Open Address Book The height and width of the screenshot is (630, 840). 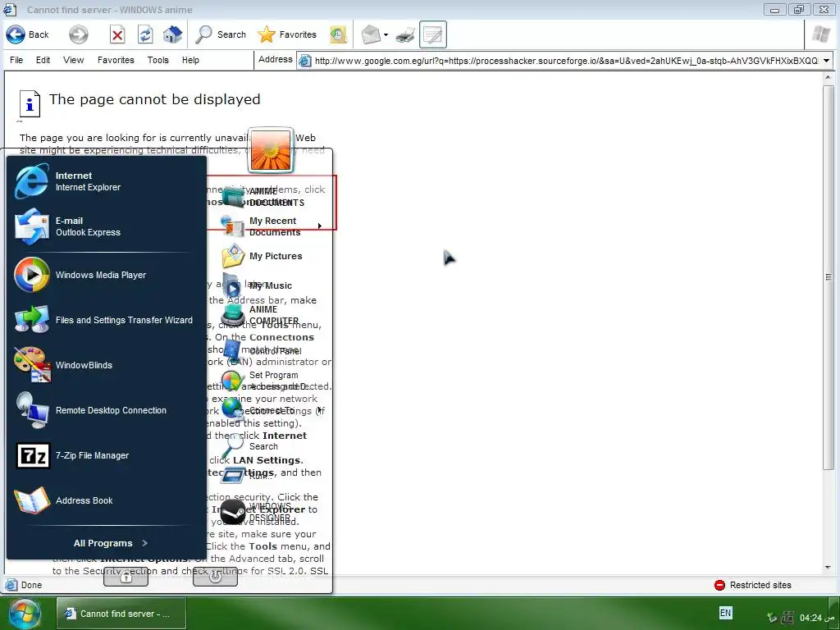[106, 500]
